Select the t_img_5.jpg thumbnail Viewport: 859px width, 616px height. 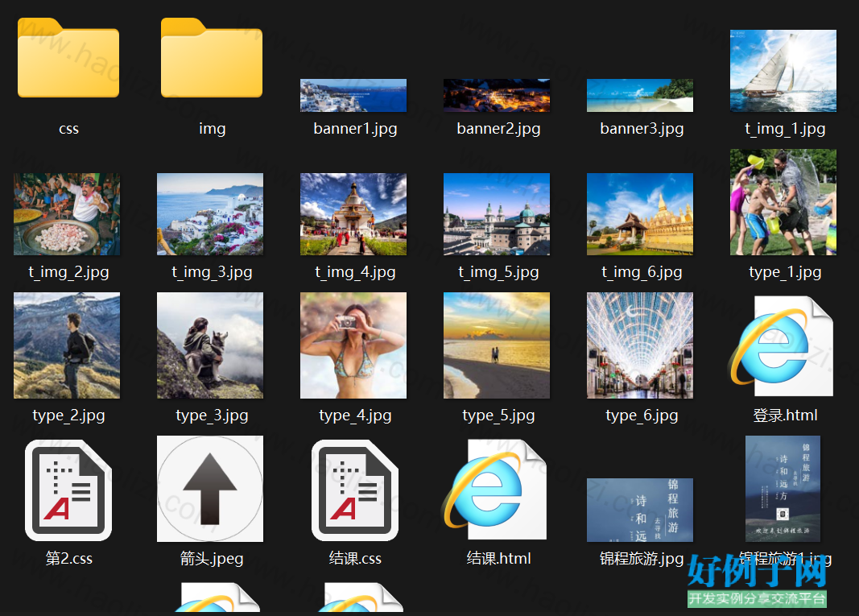[497, 214]
